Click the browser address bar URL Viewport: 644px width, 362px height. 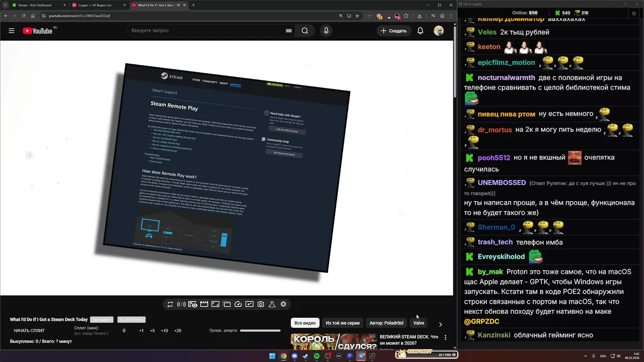[79, 16]
